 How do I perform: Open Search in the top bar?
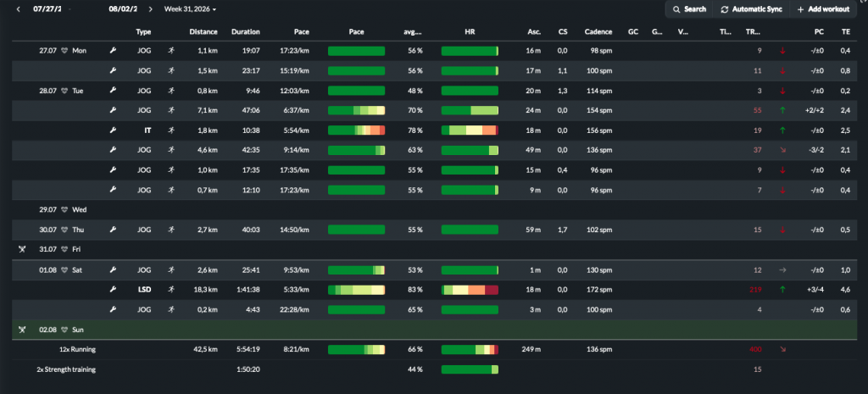(x=689, y=9)
